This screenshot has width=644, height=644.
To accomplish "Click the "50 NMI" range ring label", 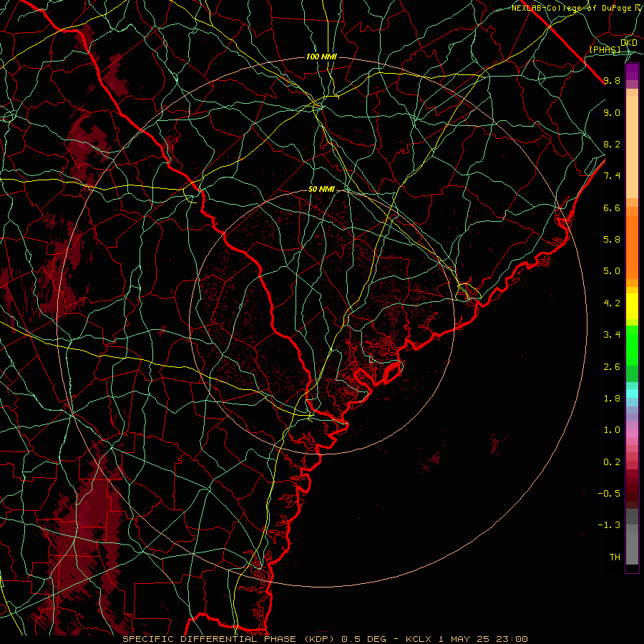I will [321, 190].
